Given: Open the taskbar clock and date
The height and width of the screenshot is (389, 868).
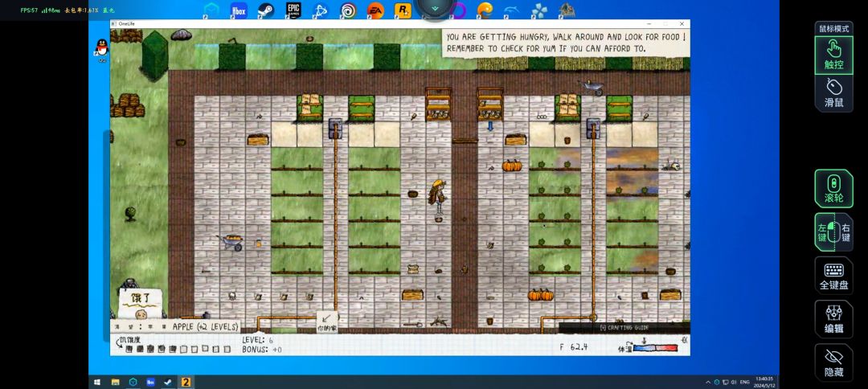Looking at the screenshot, I should pyautogui.click(x=764, y=382).
